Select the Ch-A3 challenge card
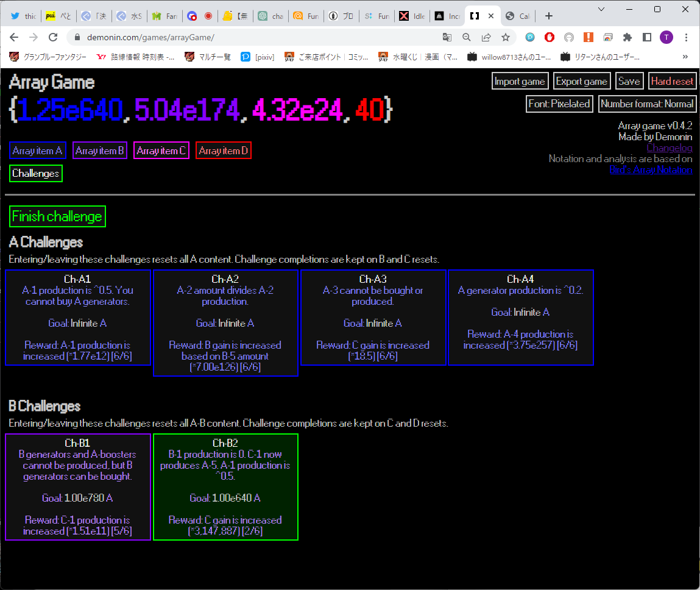The image size is (700, 590). click(x=373, y=318)
